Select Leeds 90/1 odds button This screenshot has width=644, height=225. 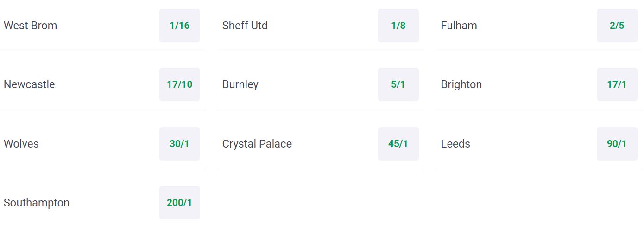(x=617, y=144)
